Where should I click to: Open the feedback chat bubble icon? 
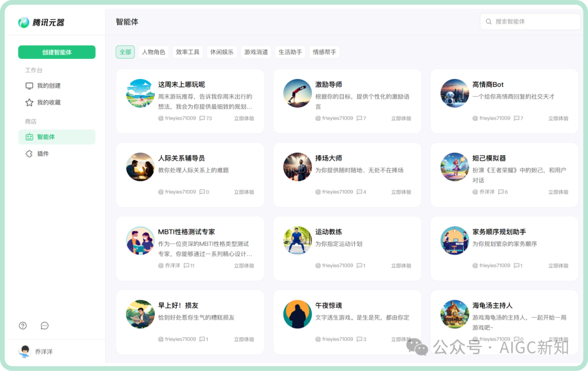click(x=44, y=325)
